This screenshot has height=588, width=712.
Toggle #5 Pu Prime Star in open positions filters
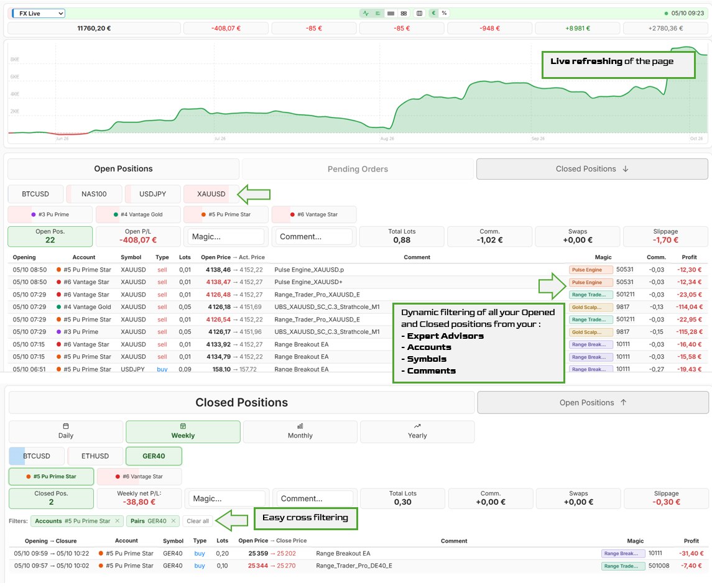[226, 214]
